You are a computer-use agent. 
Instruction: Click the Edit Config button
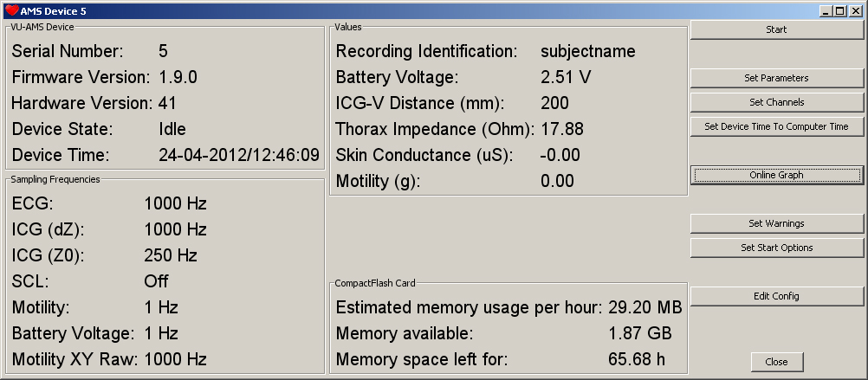(x=776, y=296)
